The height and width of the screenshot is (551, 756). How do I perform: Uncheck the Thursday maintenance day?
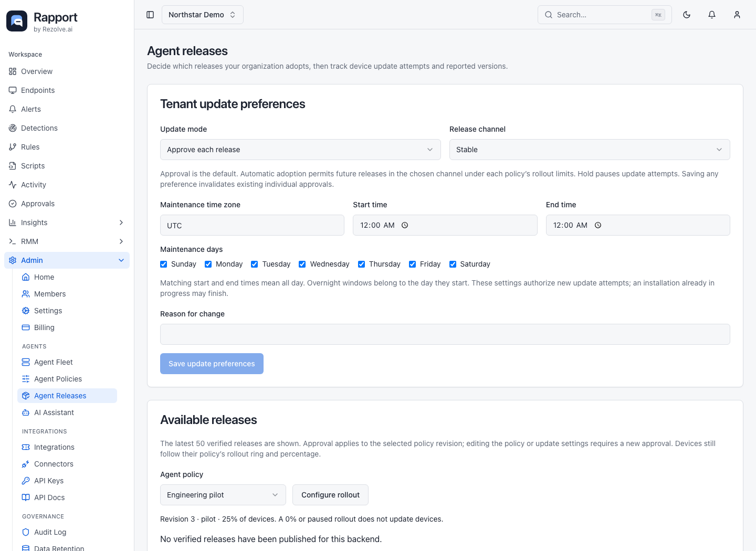(362, 264)
